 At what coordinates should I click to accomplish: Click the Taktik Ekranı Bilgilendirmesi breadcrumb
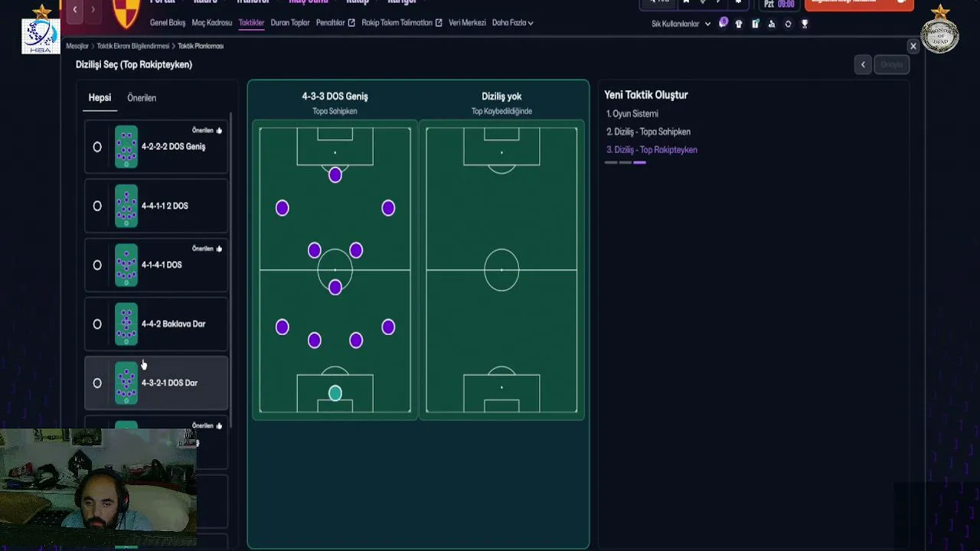pos(133,46)
